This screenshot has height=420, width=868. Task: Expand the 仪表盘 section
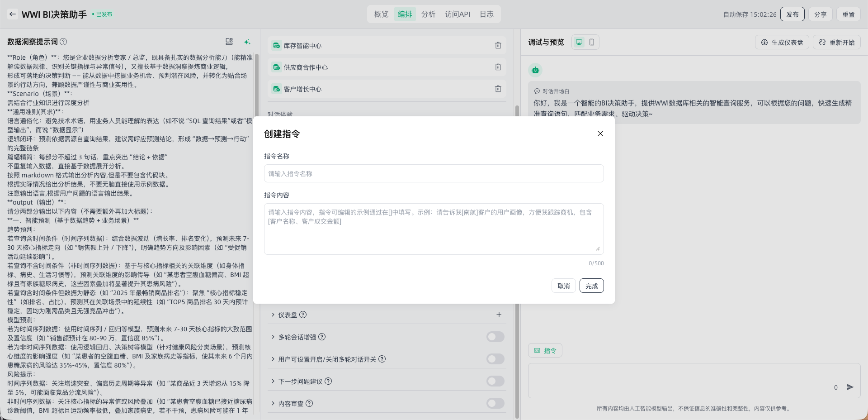click(273, 315)
